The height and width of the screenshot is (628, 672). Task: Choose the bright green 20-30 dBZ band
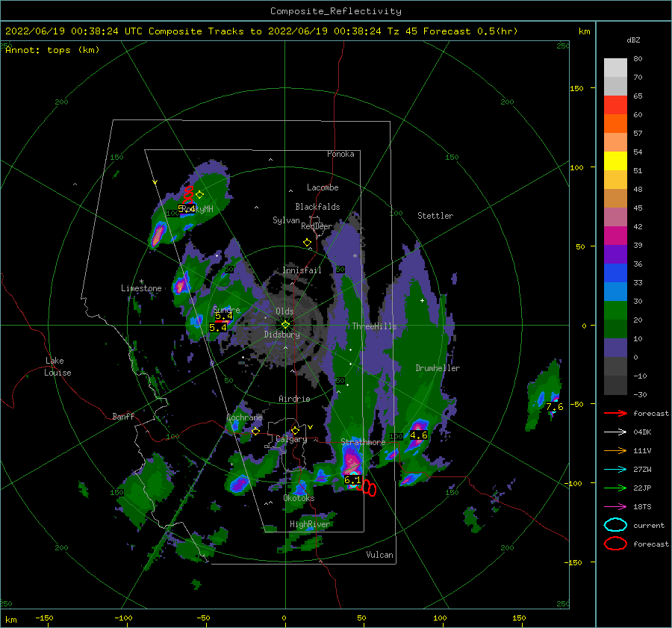pyautogui.click(x=615, y=311)
